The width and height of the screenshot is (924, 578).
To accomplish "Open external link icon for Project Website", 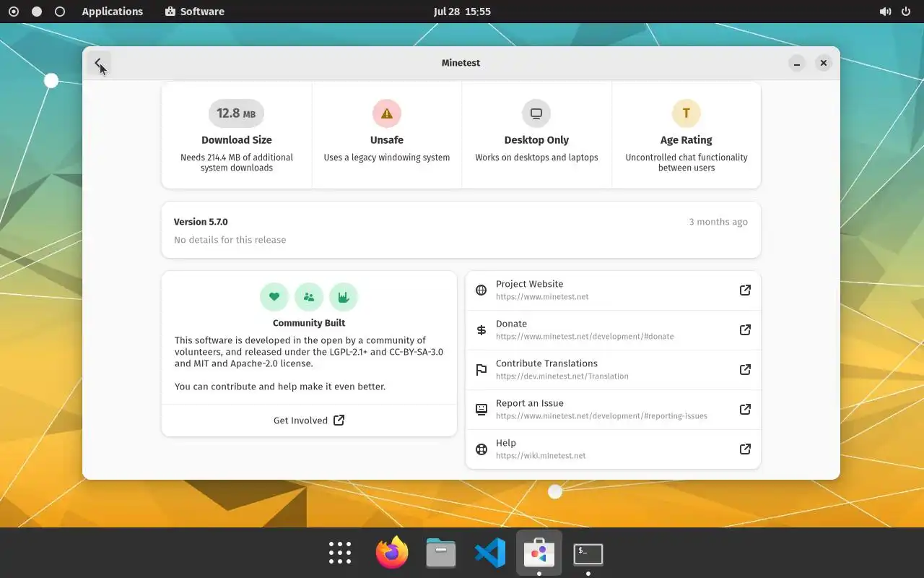I will click(x=745, y=290).
